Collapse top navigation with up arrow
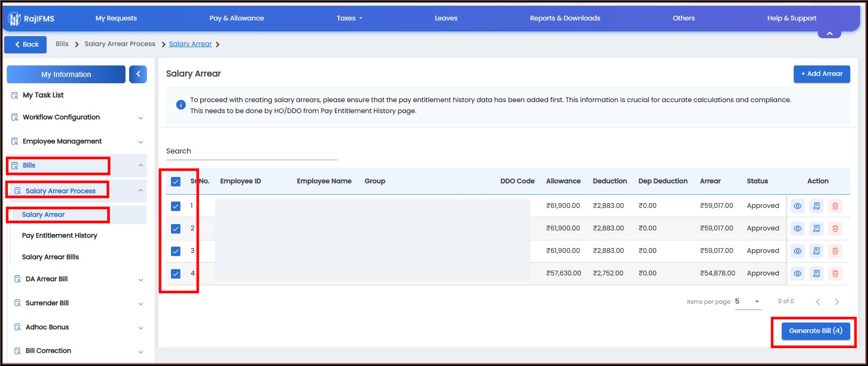The width and height of the screenshot is (868, 366). click(x=829, y=34)
